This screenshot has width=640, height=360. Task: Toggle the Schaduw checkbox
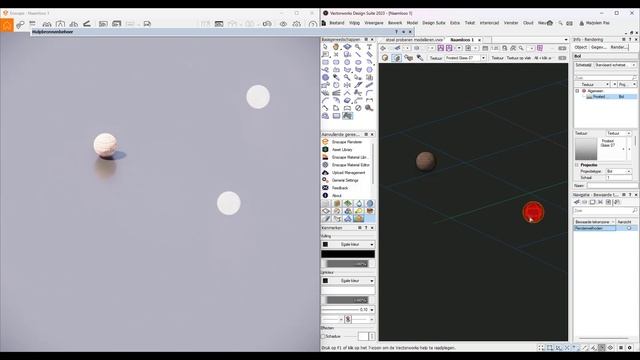coord(324,336)
